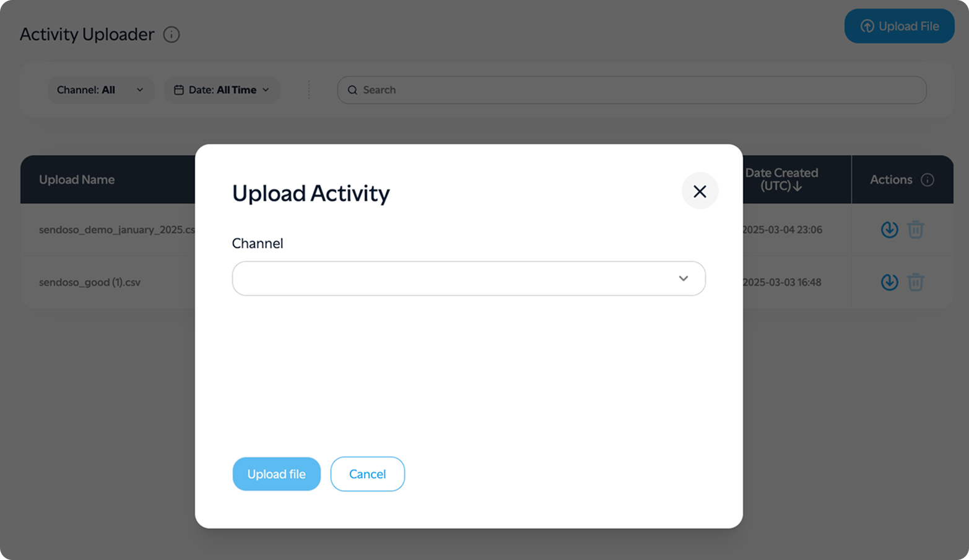Click the calendar icon in the Date filter
The width and height of the screenshot is (969, 560).
coord(179,90)
